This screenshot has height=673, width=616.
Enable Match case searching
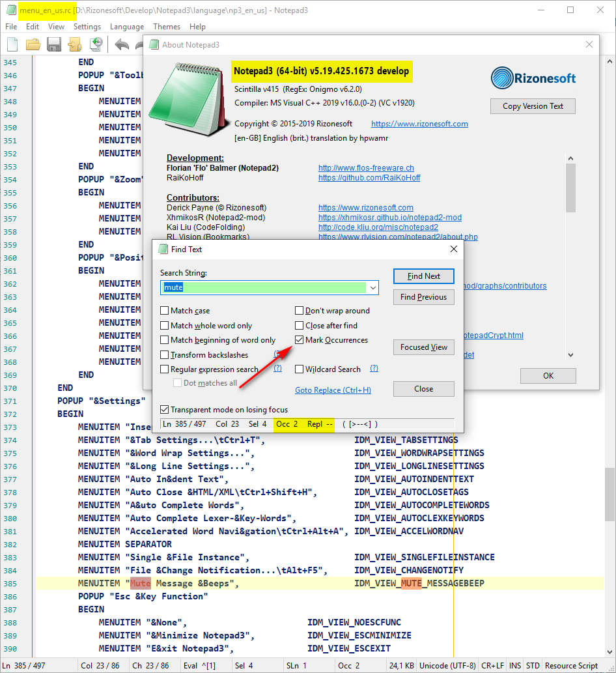point(165,311)
